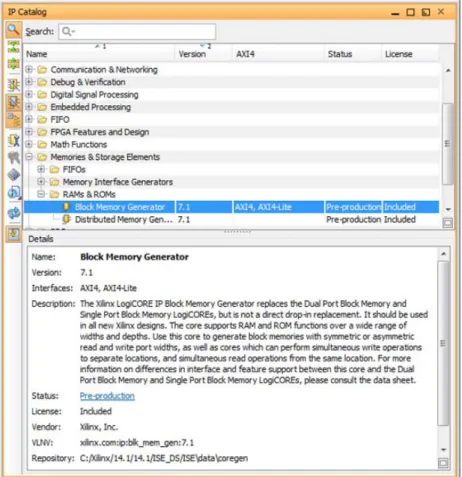
Task: Click inside the Search input field
Action: pos(137,32)
